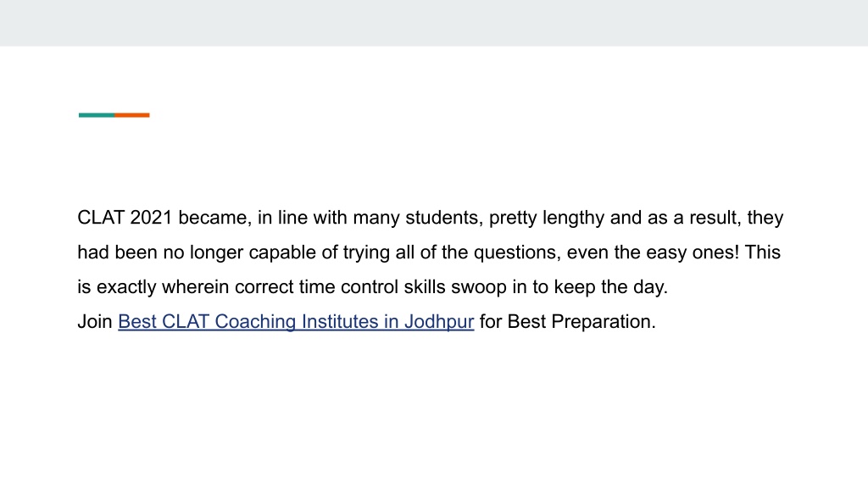This screenshot has height=488, width=868.
Task: Select the orange segment of the accent line
Action: (132, 115)
